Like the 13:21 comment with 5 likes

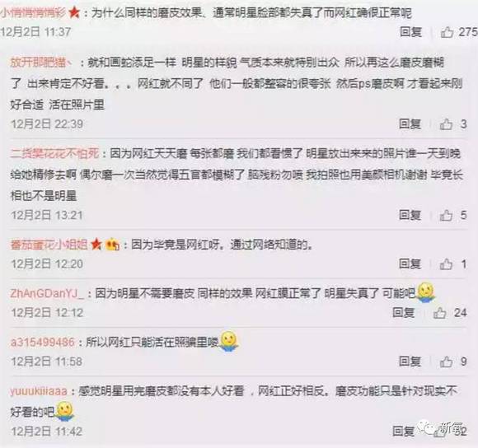[446, 215]
